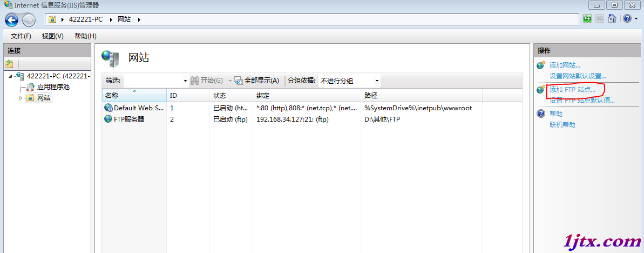Click the Stop icon in the top toolbar
Image resolution: width=644 pixels, height=253 pixels.
pyautogui.click(x=600, y=19)
